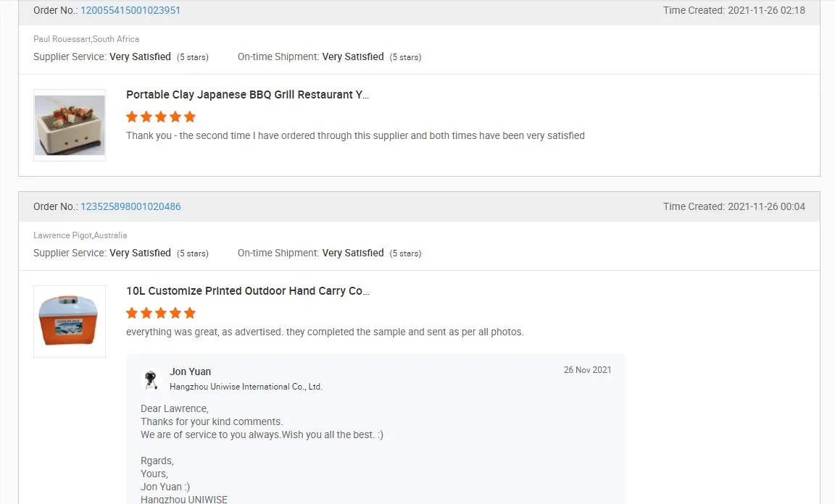Viewport: 835px width, 504px height.
Task: Click the Jon Yuan supplier name
Action: [x=191, y=371]
